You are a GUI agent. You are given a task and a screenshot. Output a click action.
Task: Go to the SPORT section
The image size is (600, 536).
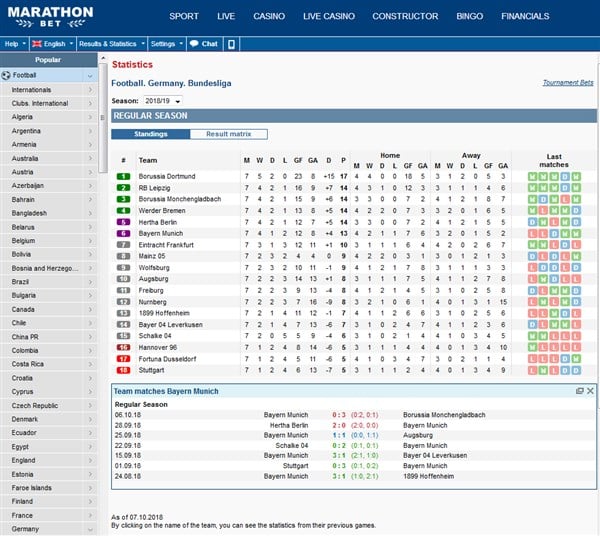[184, 16]
